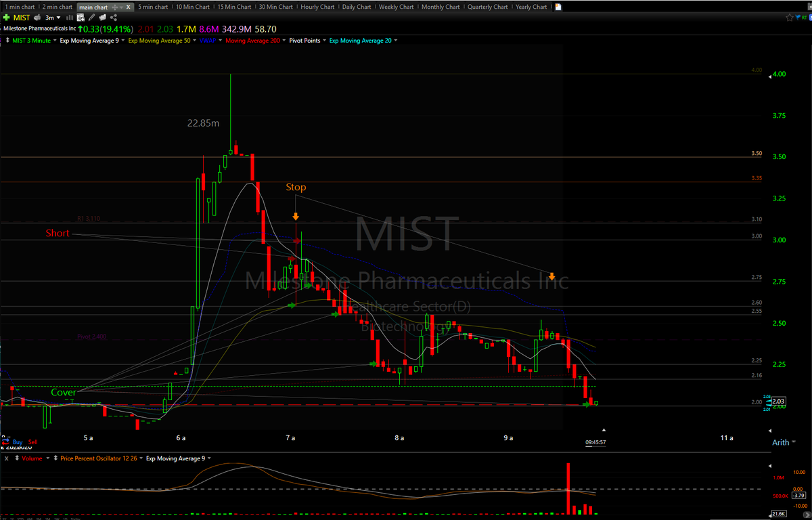Click the notes icon in chart toolbar

[102, 17]
